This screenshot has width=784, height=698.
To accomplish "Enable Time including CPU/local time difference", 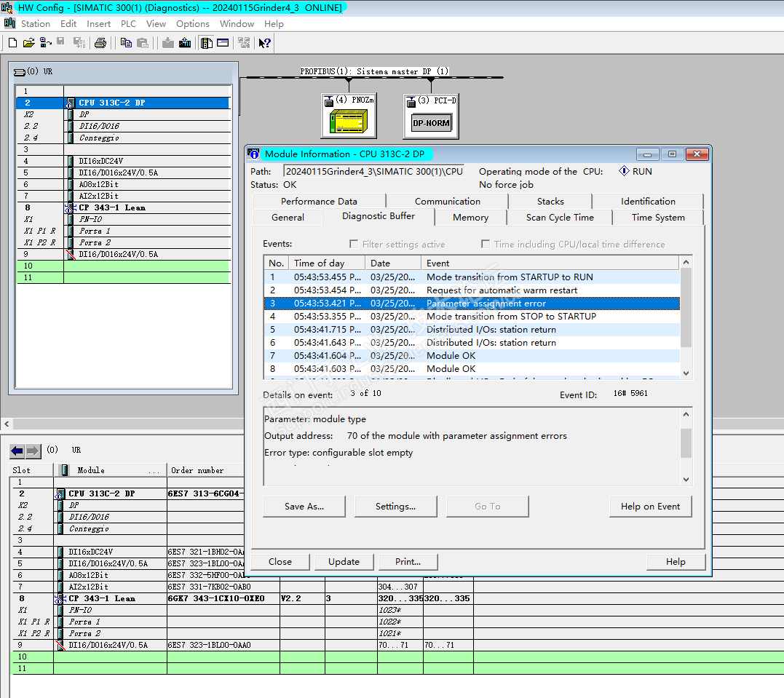I will [486, 245].
